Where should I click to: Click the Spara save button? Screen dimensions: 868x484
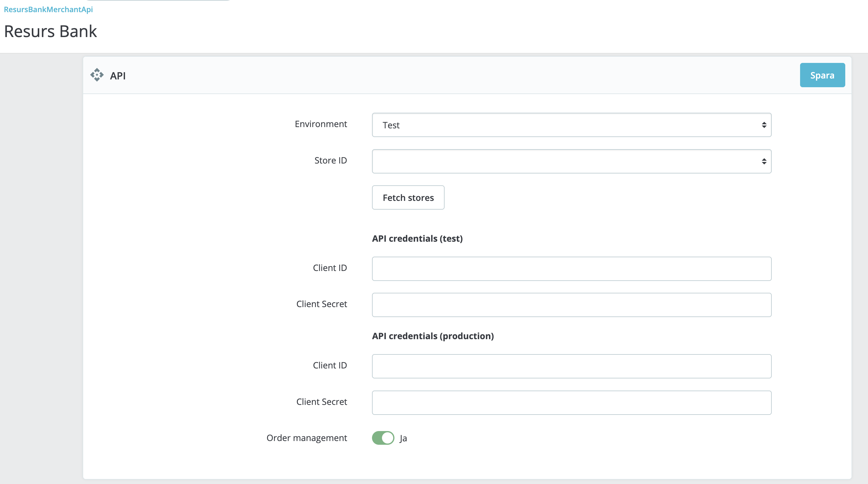pos(822,75)
